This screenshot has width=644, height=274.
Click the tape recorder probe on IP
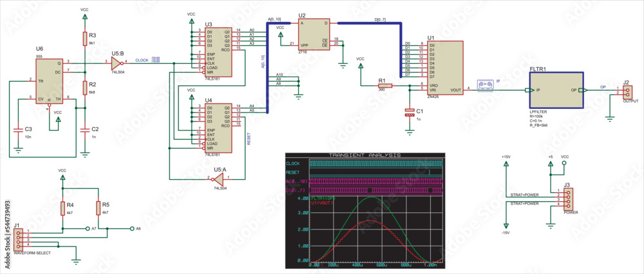486,84
